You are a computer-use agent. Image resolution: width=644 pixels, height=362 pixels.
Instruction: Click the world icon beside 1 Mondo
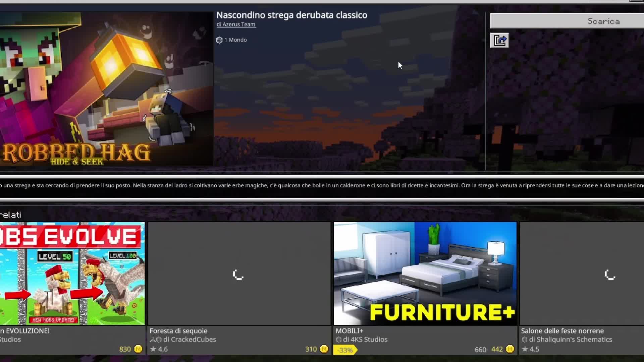[x=219, y=40]
